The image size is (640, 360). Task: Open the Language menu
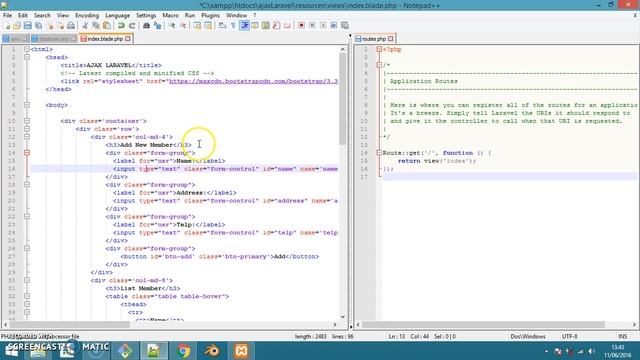[118, 16]
